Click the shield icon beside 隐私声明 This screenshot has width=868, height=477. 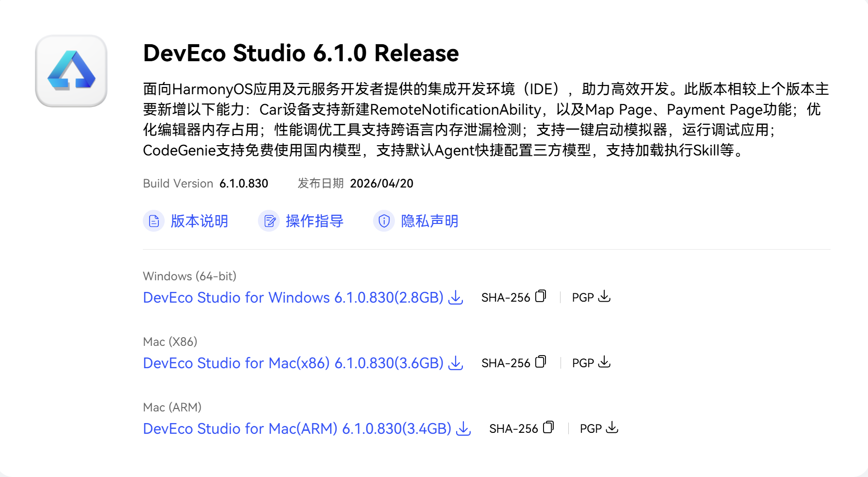point(384,221)
